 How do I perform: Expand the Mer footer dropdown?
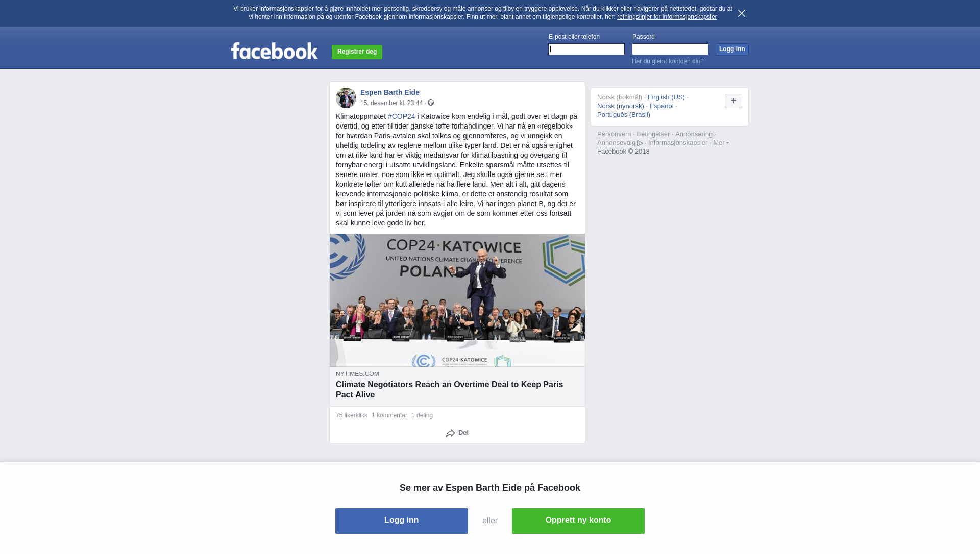pos(721,143)
